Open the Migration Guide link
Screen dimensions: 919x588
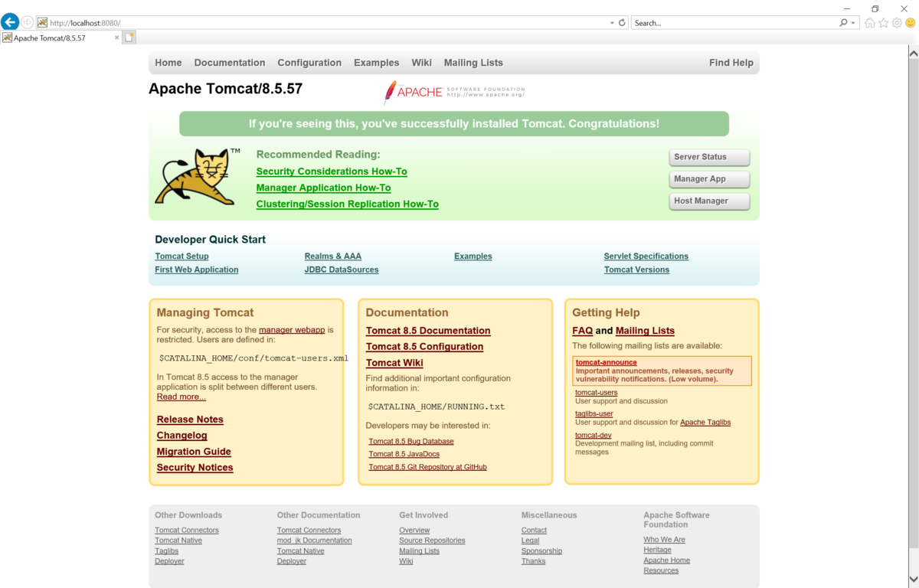(x=194, y=452)
